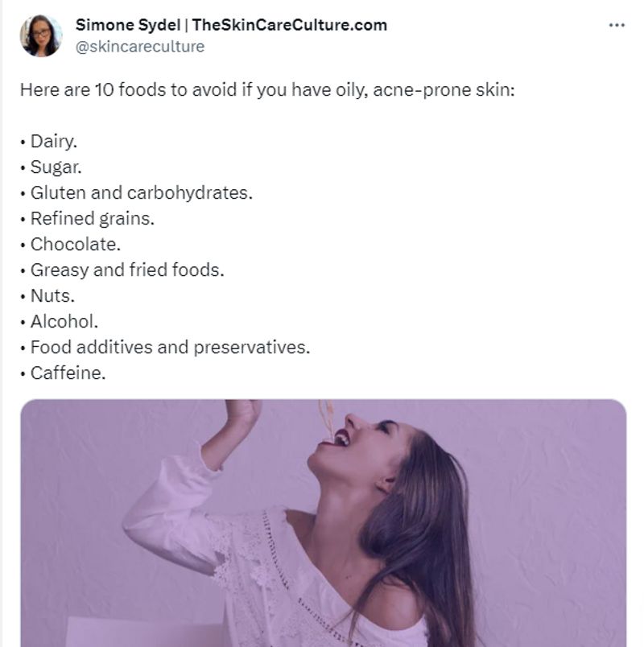Select the 'Gluten and carbohydrates.' line
Screen dimensions: 644x647
click(141, 193)
